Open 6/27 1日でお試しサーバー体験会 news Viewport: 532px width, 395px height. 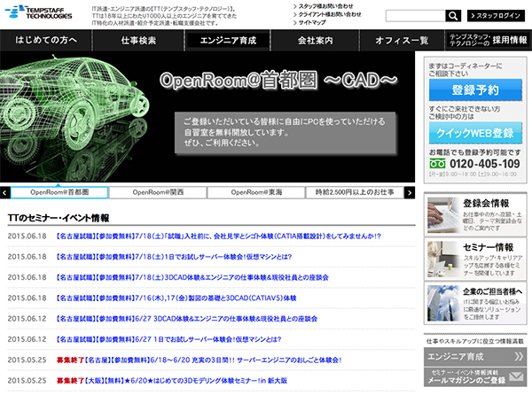point(168,339)
